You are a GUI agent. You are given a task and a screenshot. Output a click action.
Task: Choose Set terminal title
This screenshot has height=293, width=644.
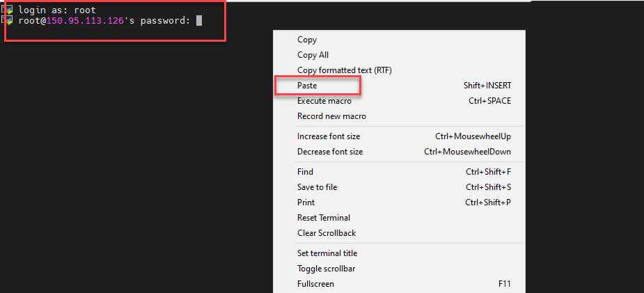[327, 253]
